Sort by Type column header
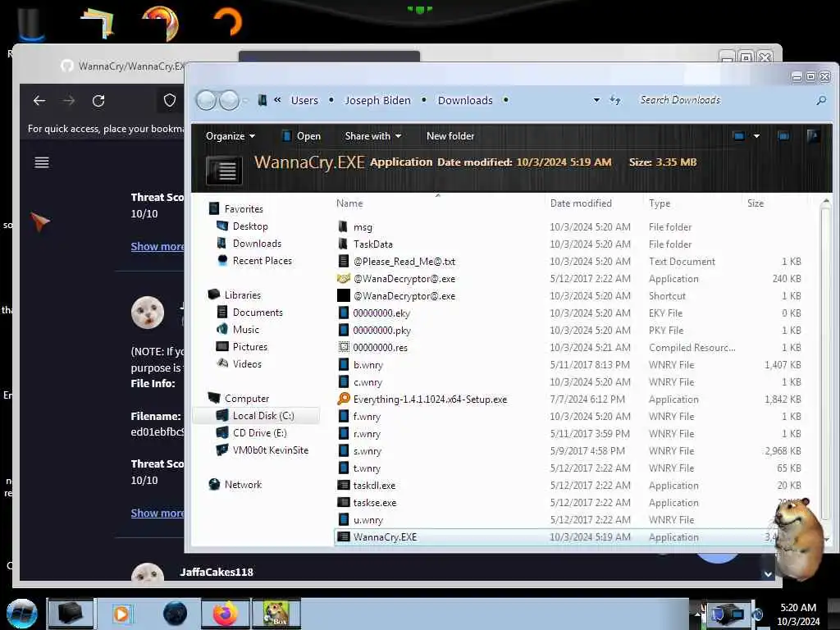The height and width of the screenshot is (630, 840). pos(660,203)
